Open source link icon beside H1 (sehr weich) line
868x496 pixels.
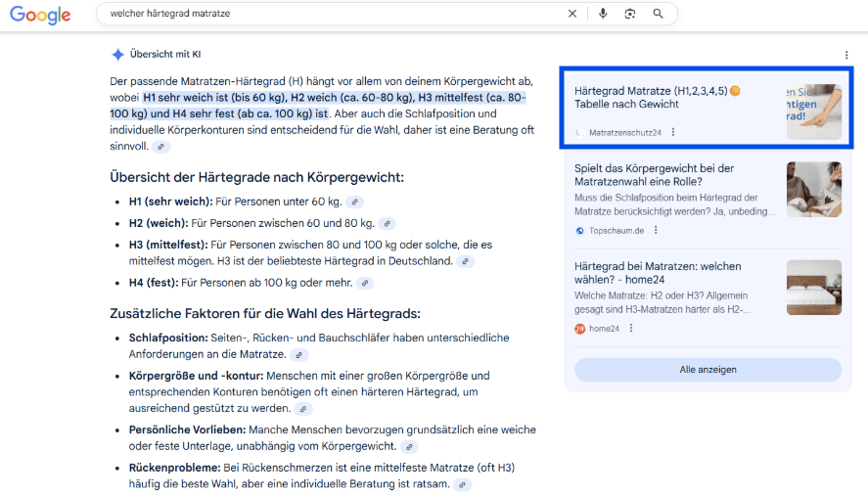pos(355,203)
